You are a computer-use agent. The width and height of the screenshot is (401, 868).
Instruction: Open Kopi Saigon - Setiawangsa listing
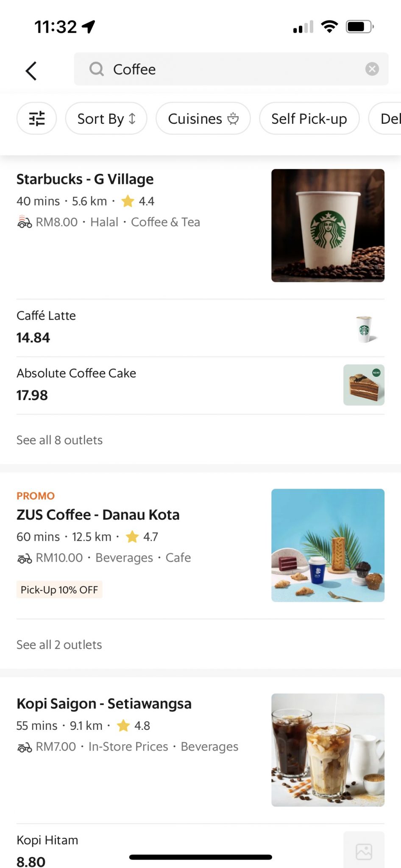point(104,704)
